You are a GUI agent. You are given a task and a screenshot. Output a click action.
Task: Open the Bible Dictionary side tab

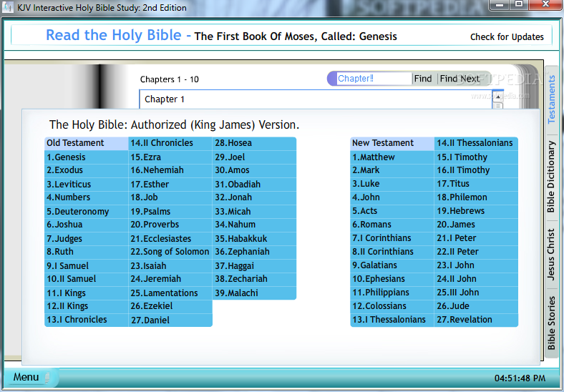pos(551,176)
